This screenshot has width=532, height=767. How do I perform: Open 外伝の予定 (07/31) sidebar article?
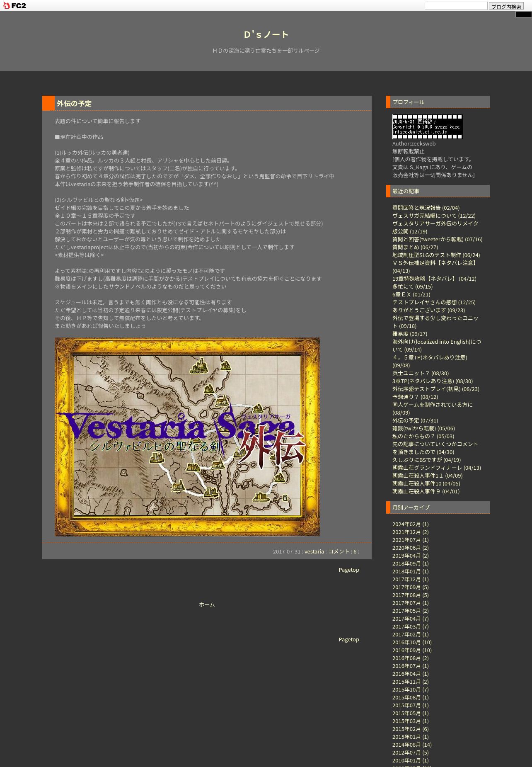(415, 420)
